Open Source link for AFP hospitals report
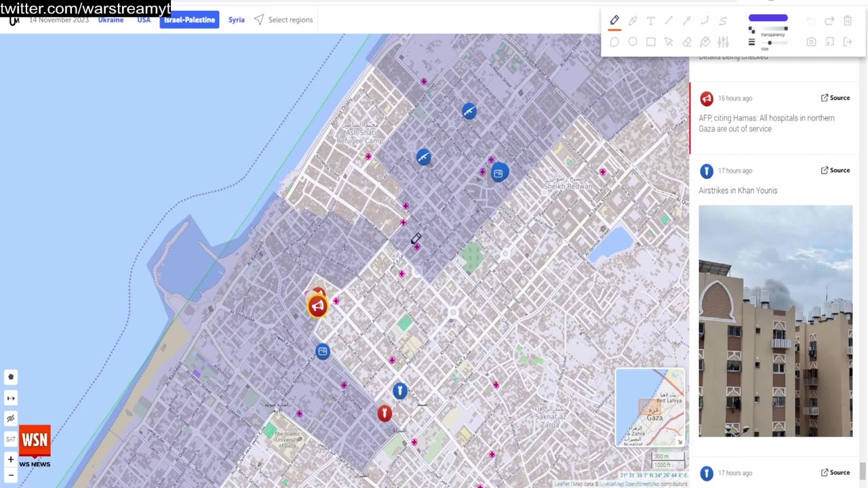The width and height of the screenshot is (868, 488). point(835,98)
